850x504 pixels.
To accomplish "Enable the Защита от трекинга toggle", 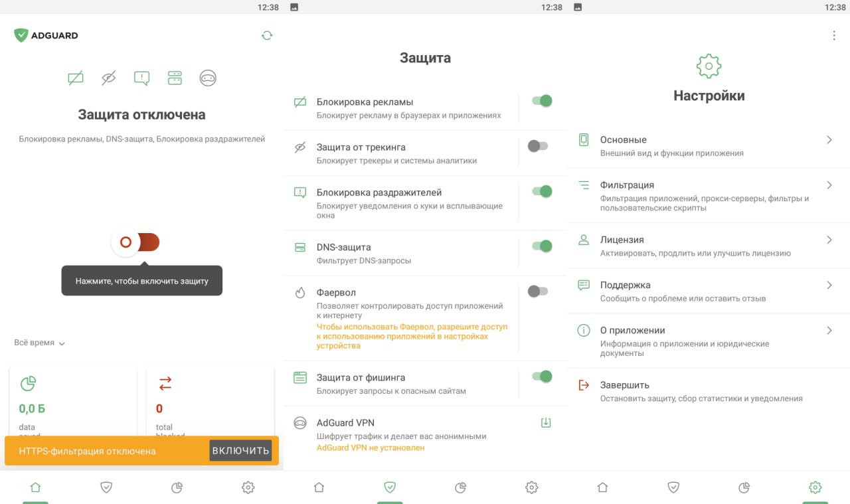I will (x=538, y=146).
